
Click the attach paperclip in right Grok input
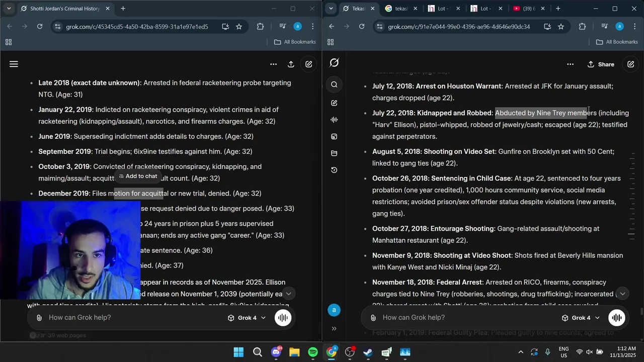[373, 318]
